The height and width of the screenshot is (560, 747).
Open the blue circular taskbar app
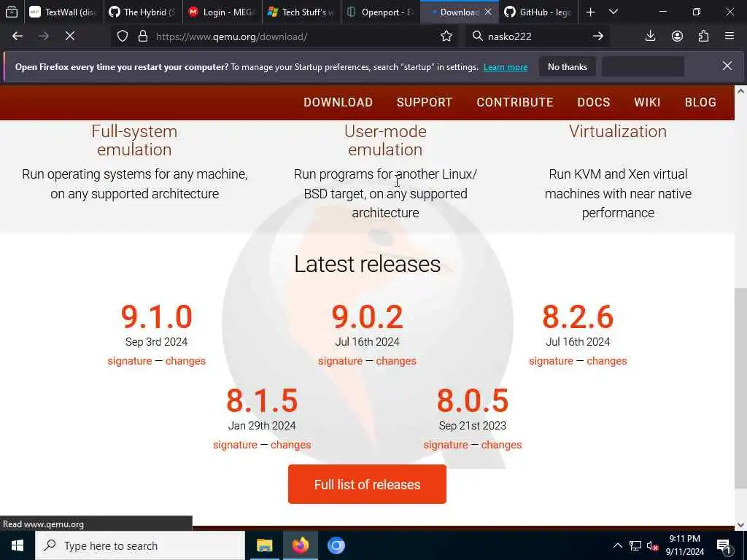[336, 545]
